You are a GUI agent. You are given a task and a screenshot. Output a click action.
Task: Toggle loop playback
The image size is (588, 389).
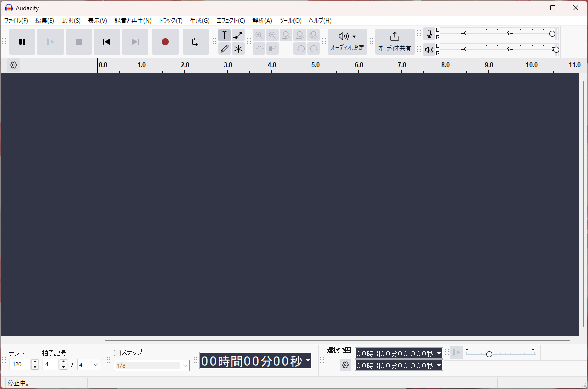click(196, 42)
